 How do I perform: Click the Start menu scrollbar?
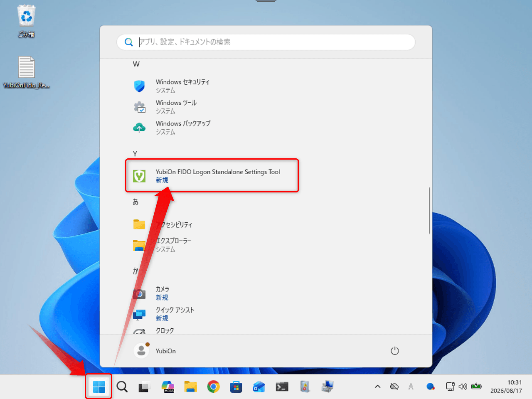(x=429, y=210)
